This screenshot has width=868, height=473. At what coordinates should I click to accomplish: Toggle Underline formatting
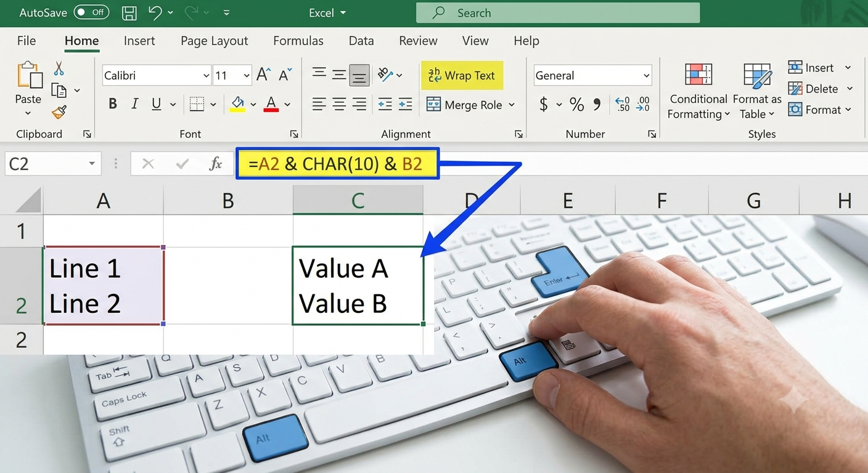(x=157, y=104)
